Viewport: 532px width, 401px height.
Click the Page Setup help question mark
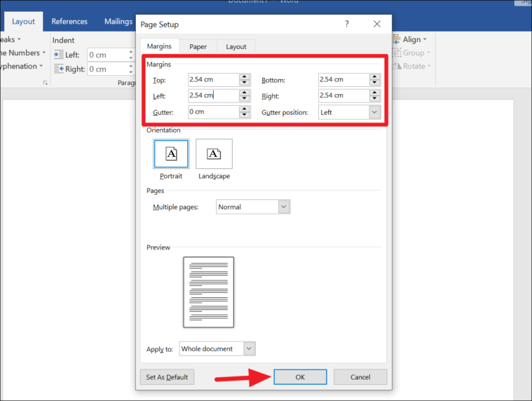[346, 24]
